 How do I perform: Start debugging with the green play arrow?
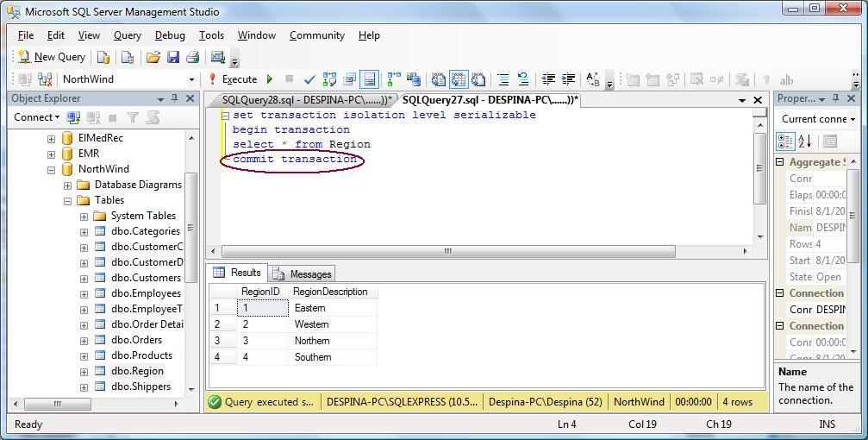(x=270, y=79)
